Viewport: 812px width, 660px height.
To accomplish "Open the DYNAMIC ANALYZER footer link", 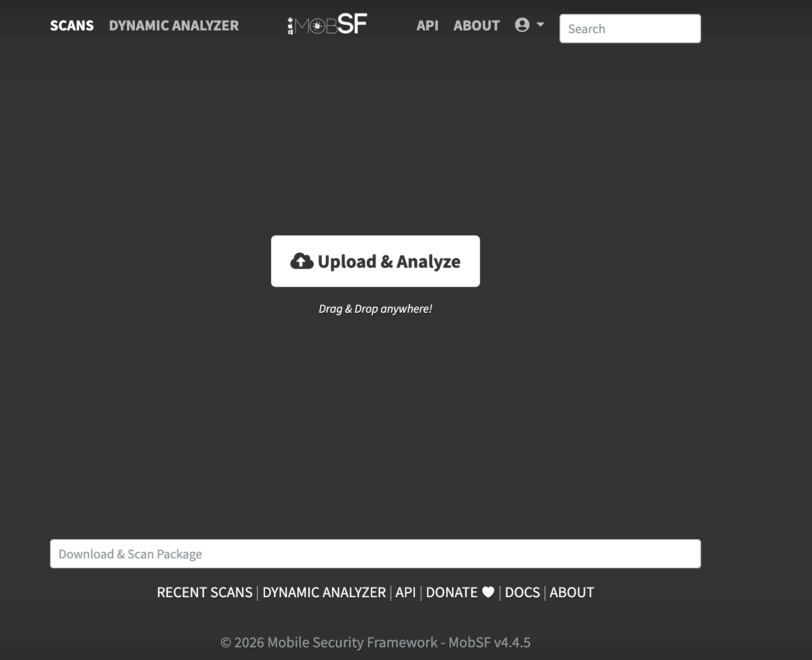I will (x=324, y=592).
